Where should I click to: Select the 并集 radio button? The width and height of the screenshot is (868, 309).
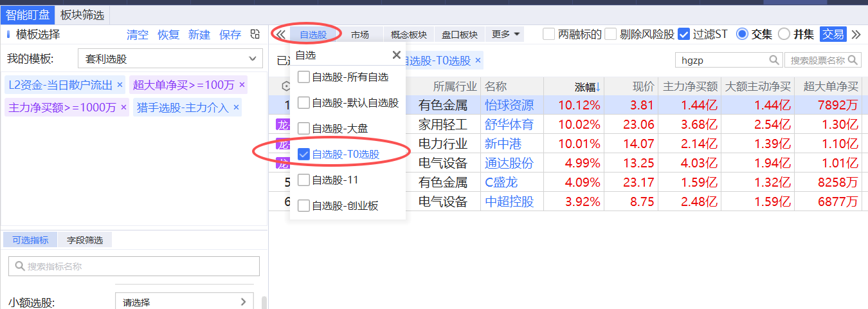784,34
